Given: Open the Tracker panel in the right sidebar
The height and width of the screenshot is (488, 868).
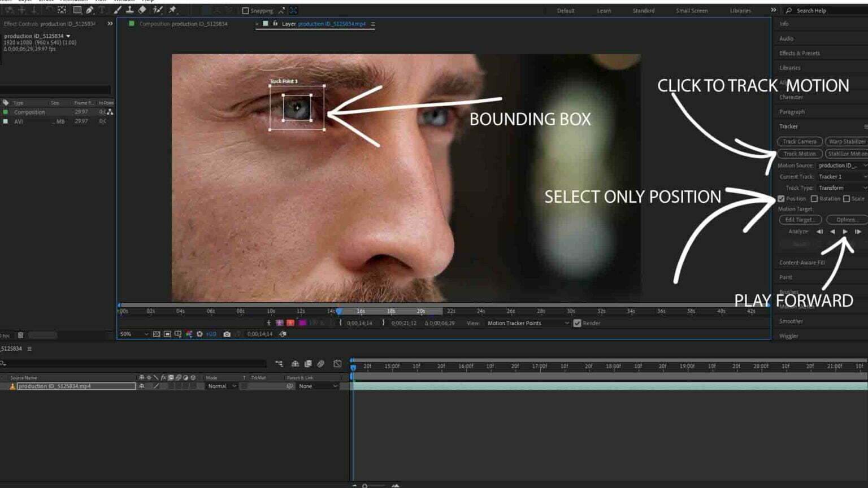Looking at the screenshot, I should (x=788, y=126).
